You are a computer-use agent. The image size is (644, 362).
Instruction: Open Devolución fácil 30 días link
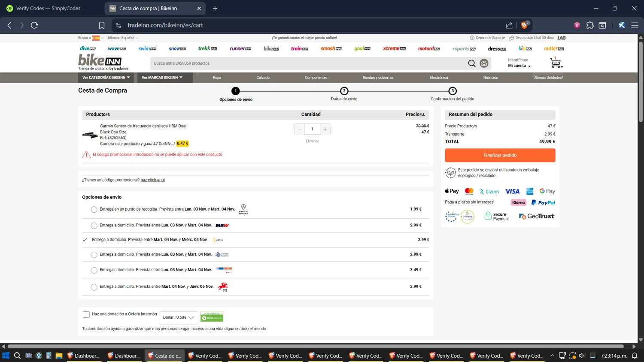[531, 38]
